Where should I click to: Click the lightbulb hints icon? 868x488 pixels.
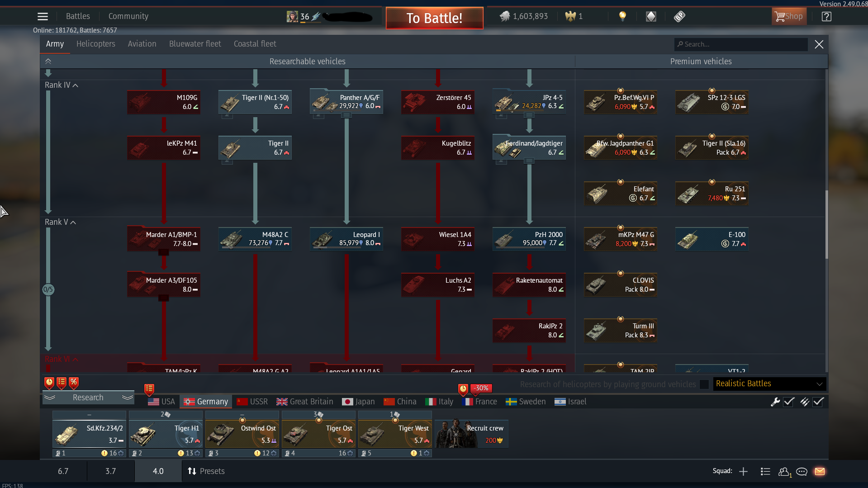click(x=622, y=17)
